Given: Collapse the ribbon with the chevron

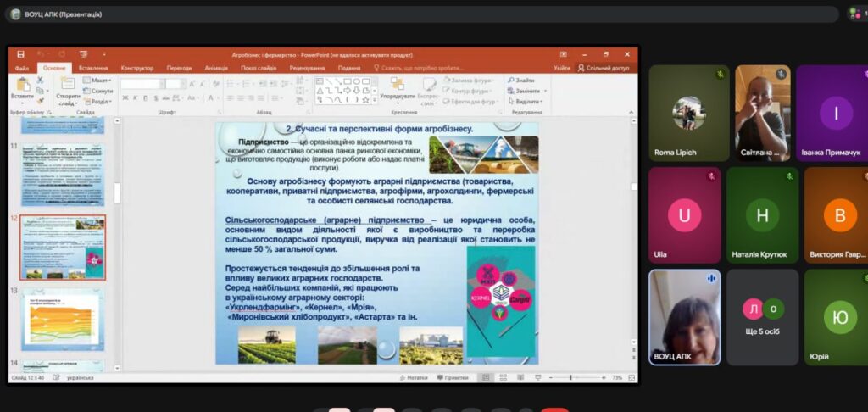Looking at the screenshot, I should pos(632,113).
